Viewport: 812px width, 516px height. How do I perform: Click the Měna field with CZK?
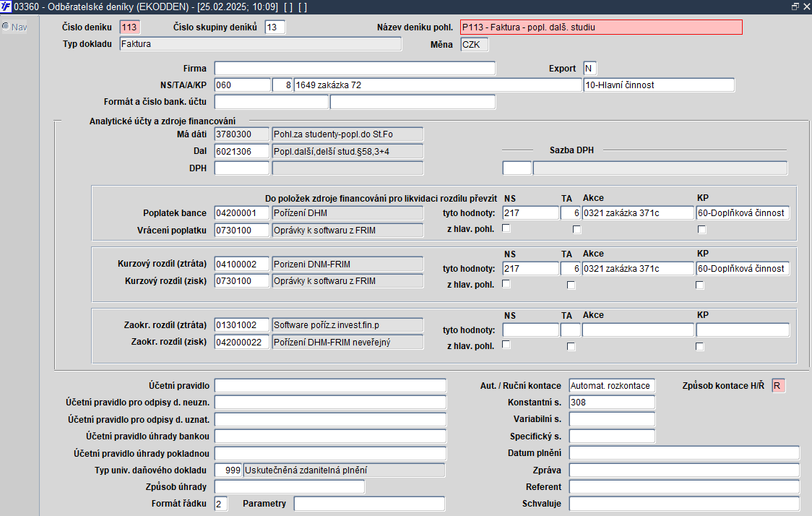click(x=475, y=45)
